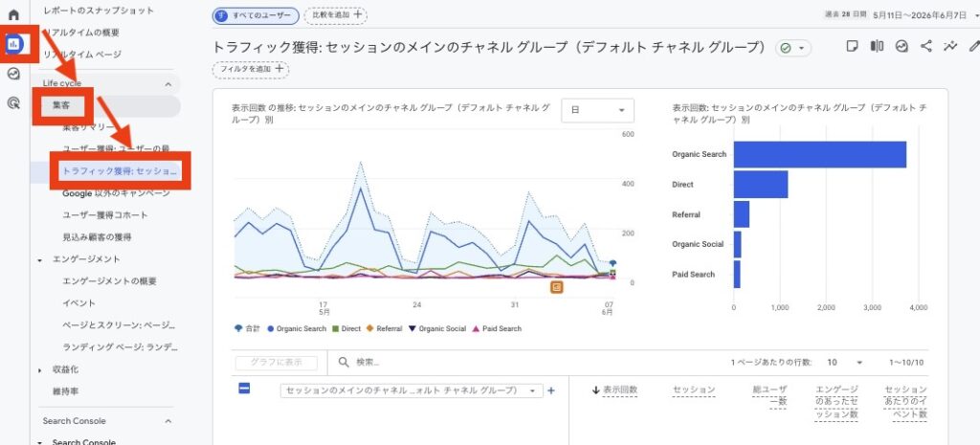Open リアルタイムの概要 in the sidebar
The height and width of the screenshot is (445, 980).
click(x=80, y=33)
